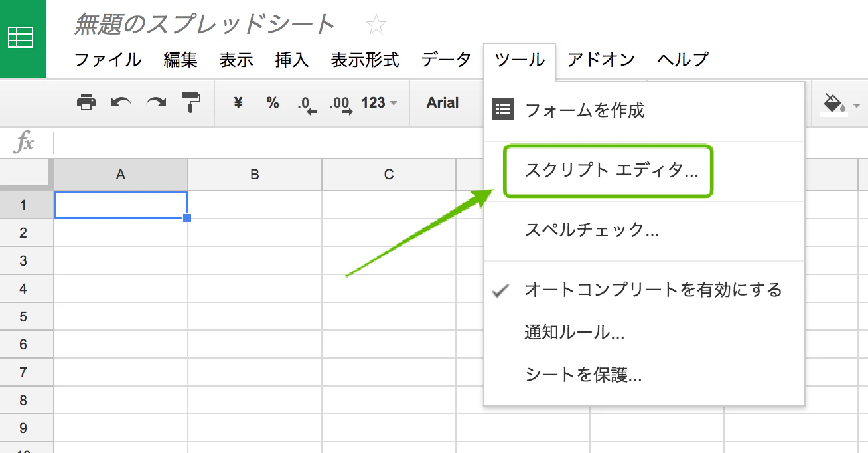The image size is (868, 453).
Task: Choose 通知ルール... menu entry
Action: tap(644, 333)
